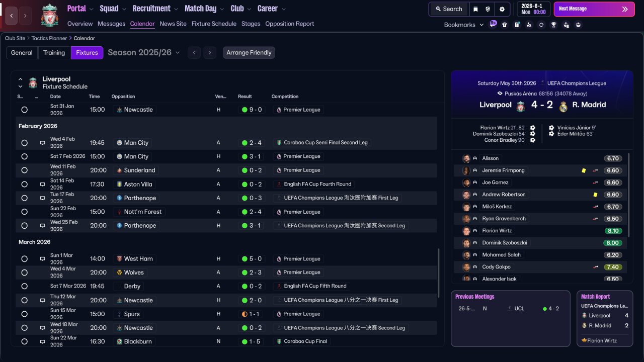Open the shirt bookmark icon
This screenshot has height=362, width=644.
coord(505,25)
